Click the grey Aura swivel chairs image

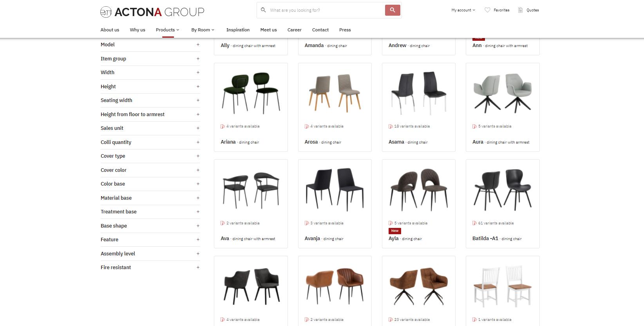tap(503, 93)
